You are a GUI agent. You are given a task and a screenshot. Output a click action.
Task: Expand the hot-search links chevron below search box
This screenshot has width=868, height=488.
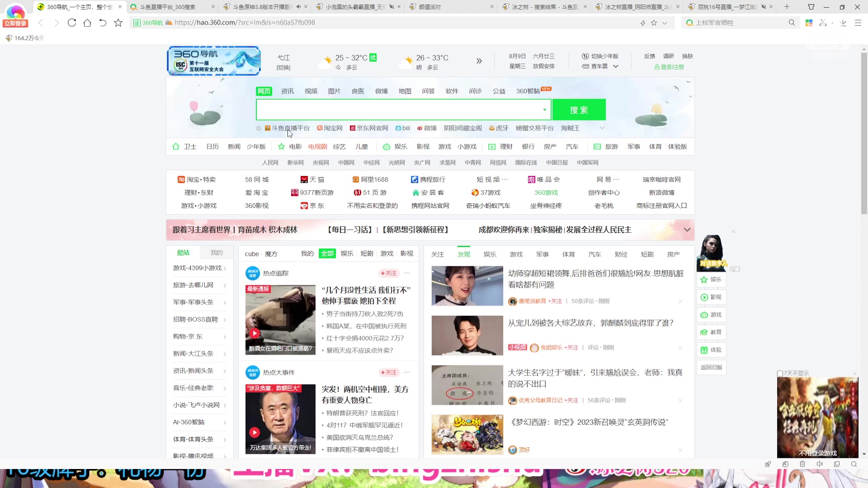coord(602,128)
